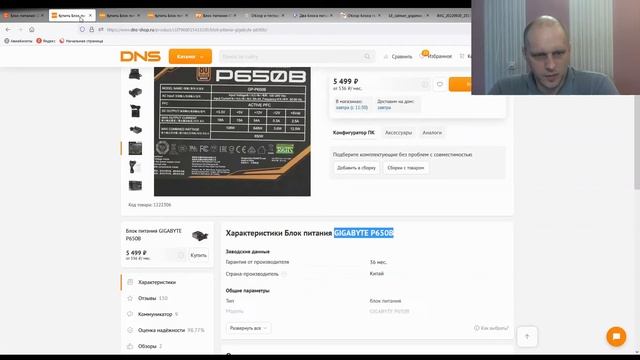The height and width of the screenshot is (360, 640).
Task: Open Обзоры in side menu
Action: tap(147, 346)
